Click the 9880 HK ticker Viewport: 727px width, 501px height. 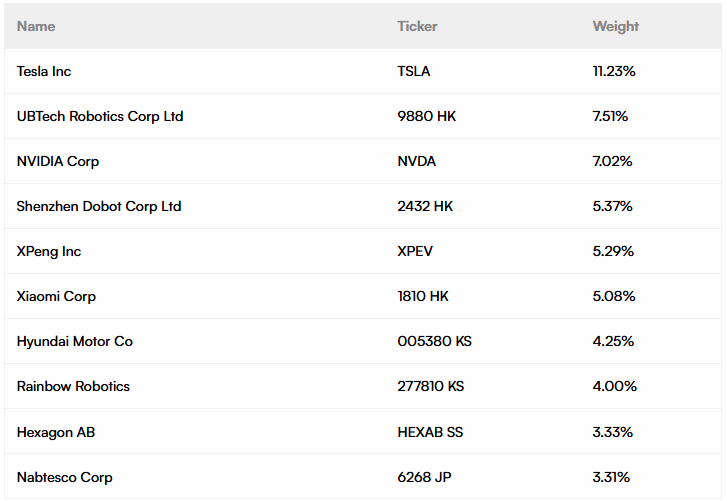[426, 116]
